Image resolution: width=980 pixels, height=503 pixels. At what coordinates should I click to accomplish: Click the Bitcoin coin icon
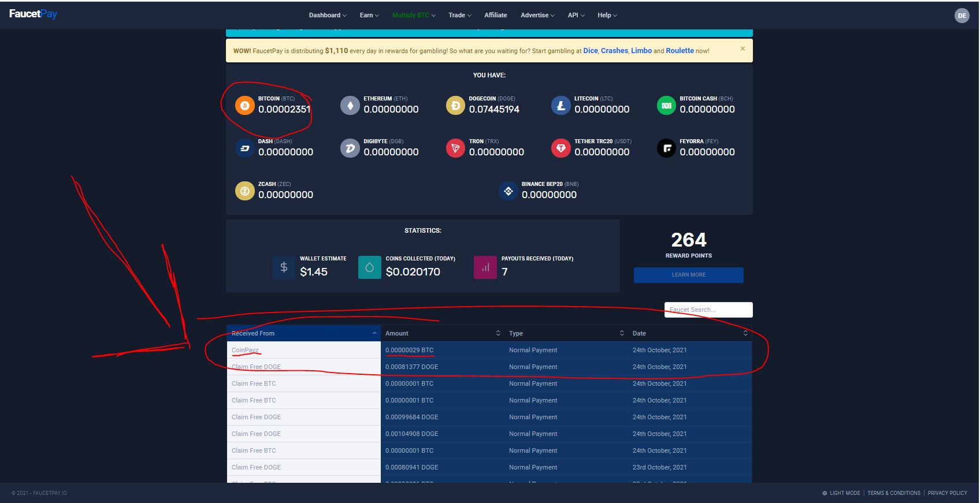[x=245, y=106]
